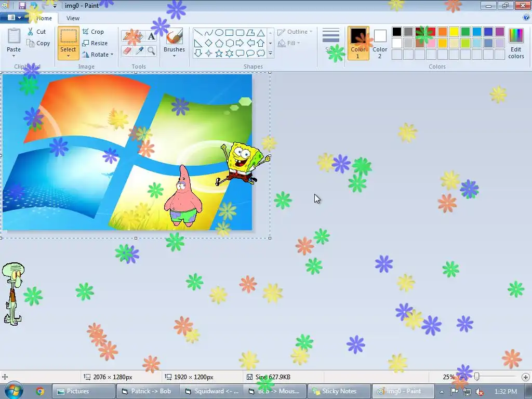Switch to the View ribbon tab
Image resolution: width=532 pixels, height=399 pixels.
point(73,18)
